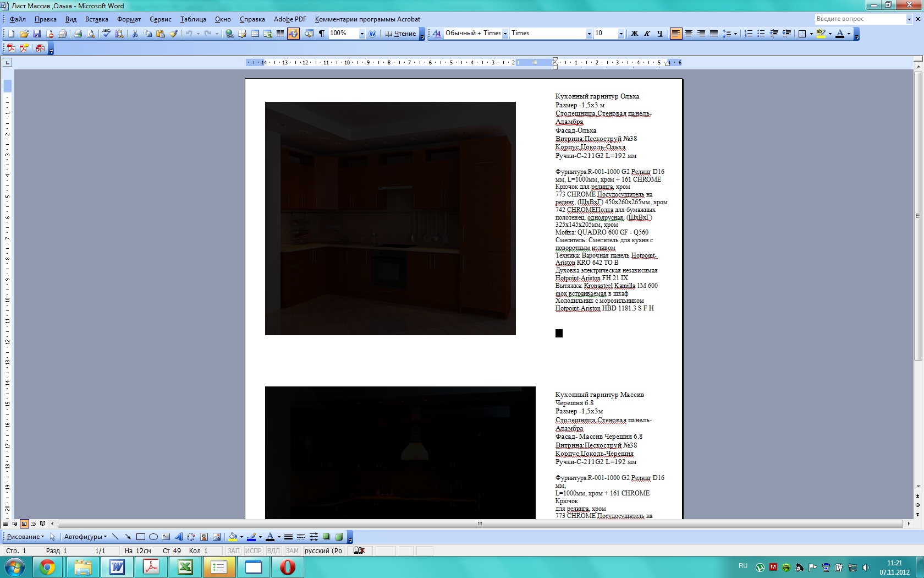924x578 pixels.
Task: Open the Adobe PDF menu
Action: [290, 19]
